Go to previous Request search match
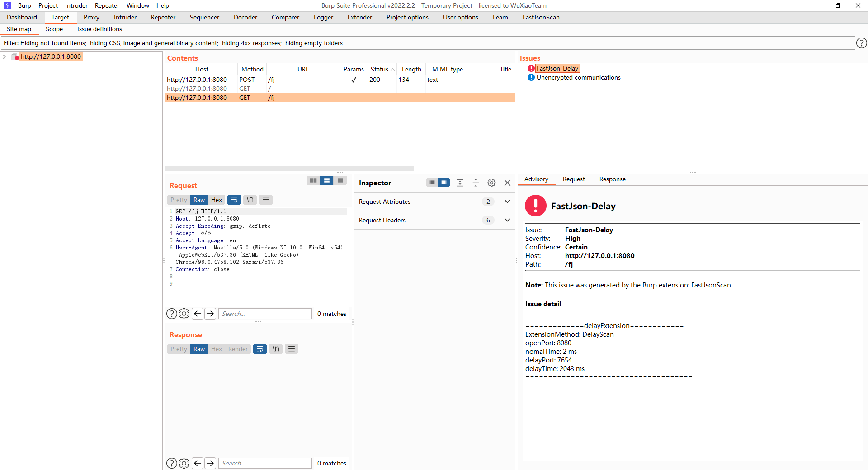This screenshot has height=470, width=868. (x=198, y=314)
